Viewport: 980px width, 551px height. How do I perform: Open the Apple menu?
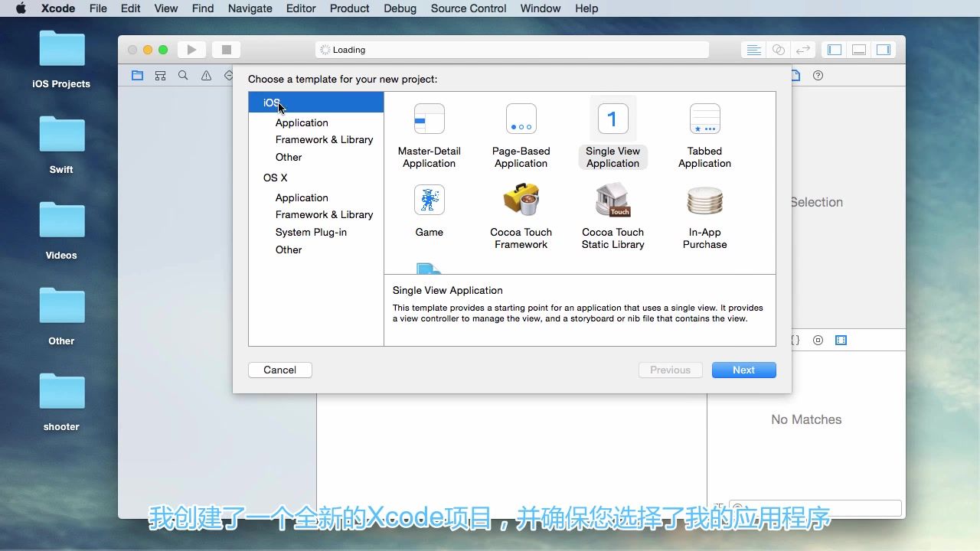pos(21,8)
